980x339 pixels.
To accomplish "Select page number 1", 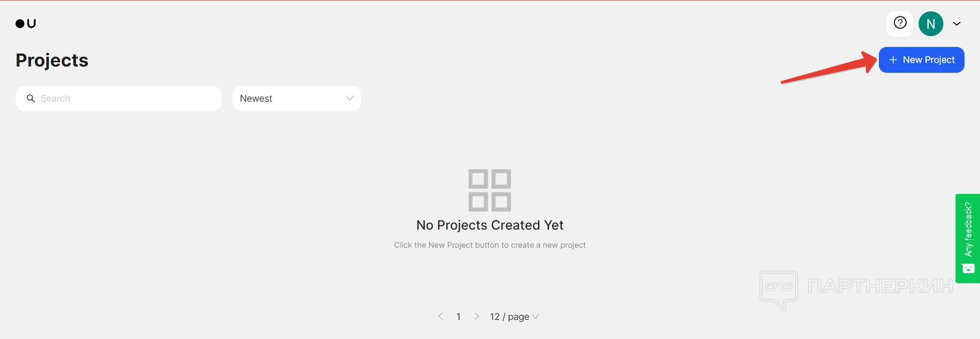I will [x=458, y=316].
